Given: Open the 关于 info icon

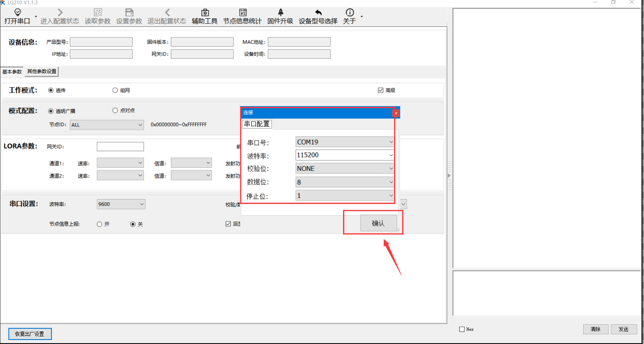Looking at the screenshot, I should [350, 13].
